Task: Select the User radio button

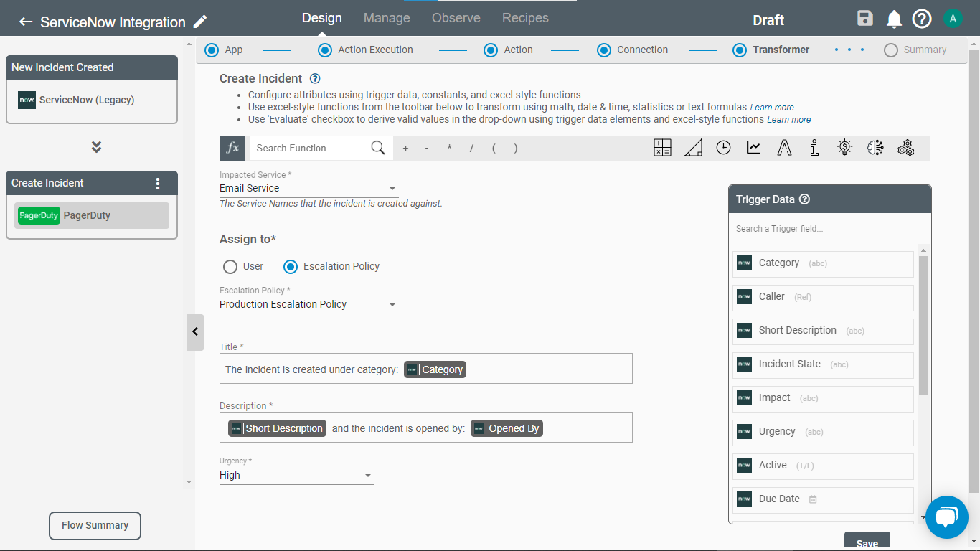Action: point(230,267)
